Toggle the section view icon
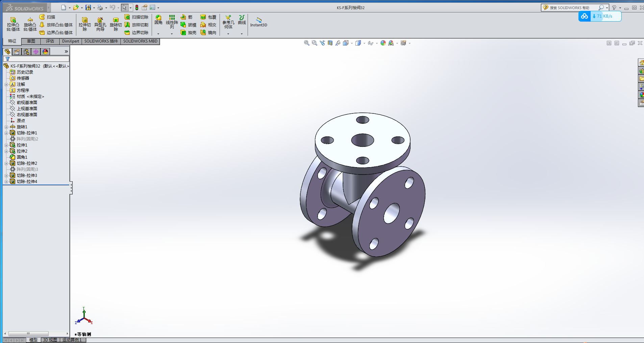This screenshot has height=343, width=644. 330,43
